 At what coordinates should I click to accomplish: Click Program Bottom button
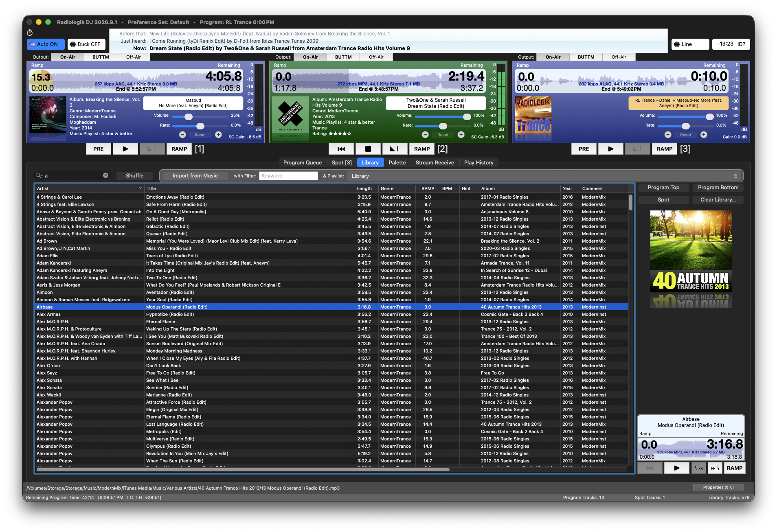pyautogui.click(x=718, y=188)
